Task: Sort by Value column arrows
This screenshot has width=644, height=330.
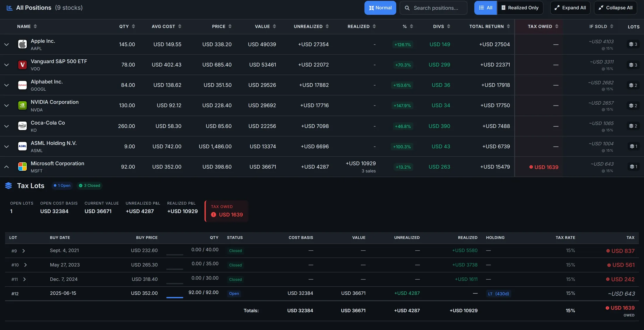Action: pos(274,26)
